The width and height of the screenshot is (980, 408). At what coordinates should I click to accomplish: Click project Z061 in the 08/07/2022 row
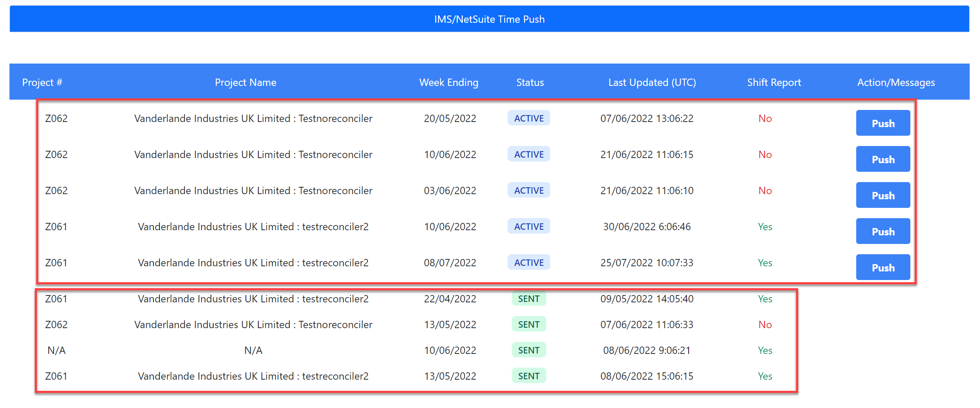(56, 263)
